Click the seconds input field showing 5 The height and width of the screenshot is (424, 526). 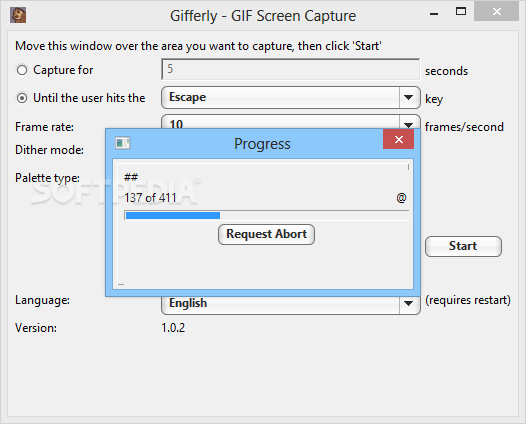[291, 69]
